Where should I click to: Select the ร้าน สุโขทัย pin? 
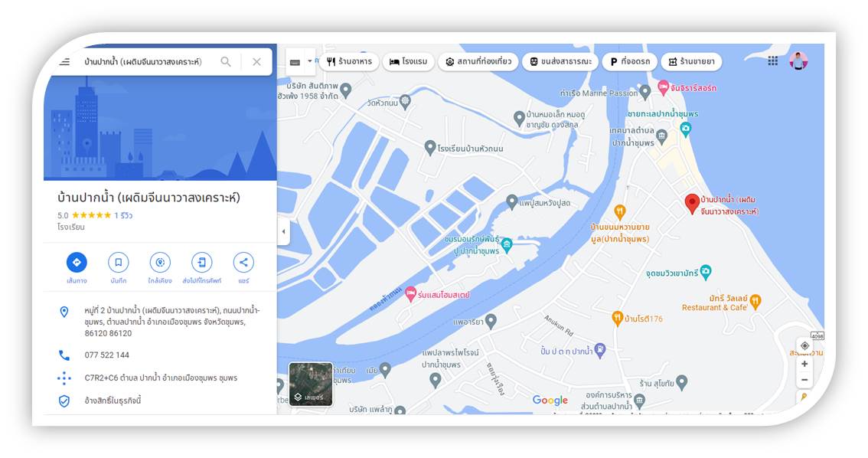682,381
